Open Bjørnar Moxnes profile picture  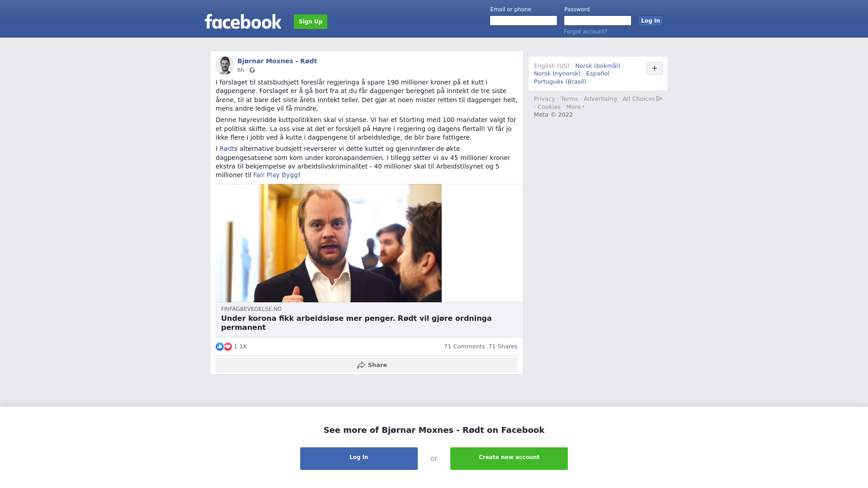coord(225,66)
